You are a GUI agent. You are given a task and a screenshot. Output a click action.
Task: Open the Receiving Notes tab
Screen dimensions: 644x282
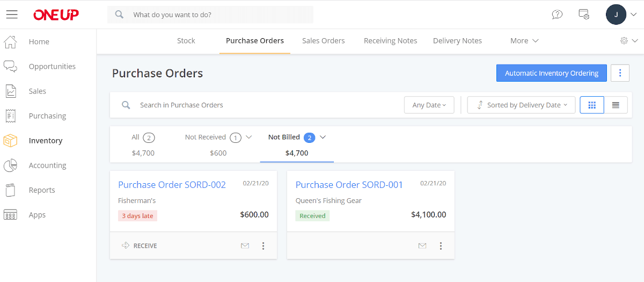coord(391,41)
